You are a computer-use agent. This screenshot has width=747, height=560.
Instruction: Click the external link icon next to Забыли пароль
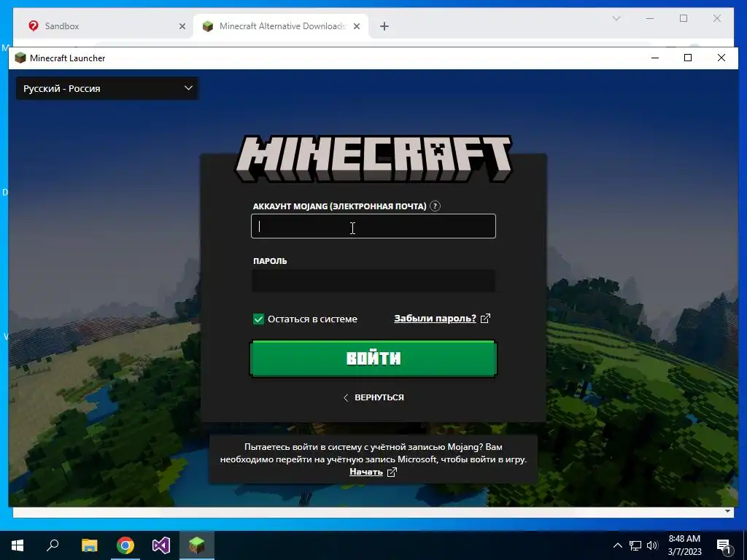(485, 319)
